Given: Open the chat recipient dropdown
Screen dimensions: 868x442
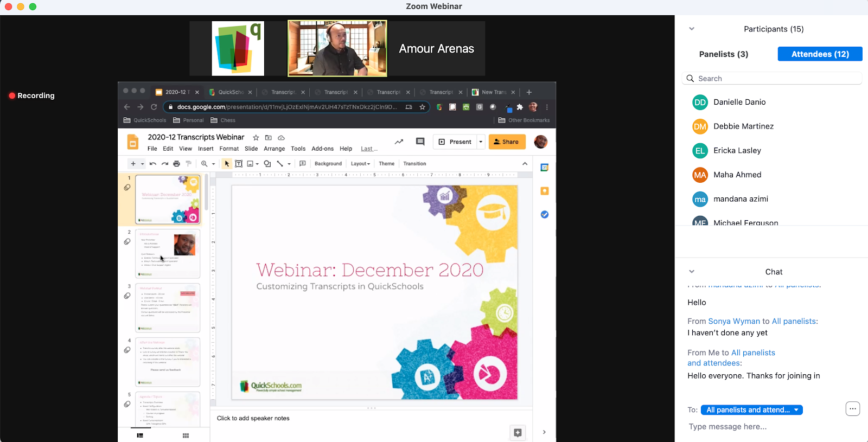Looking at the screenshot, I should click(752, 410).
